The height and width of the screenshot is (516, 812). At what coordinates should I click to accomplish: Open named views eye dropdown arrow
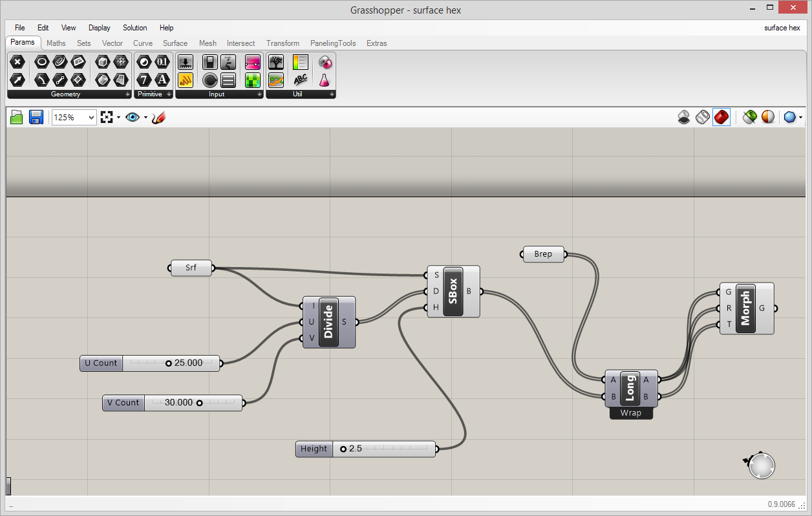[145, 118]
